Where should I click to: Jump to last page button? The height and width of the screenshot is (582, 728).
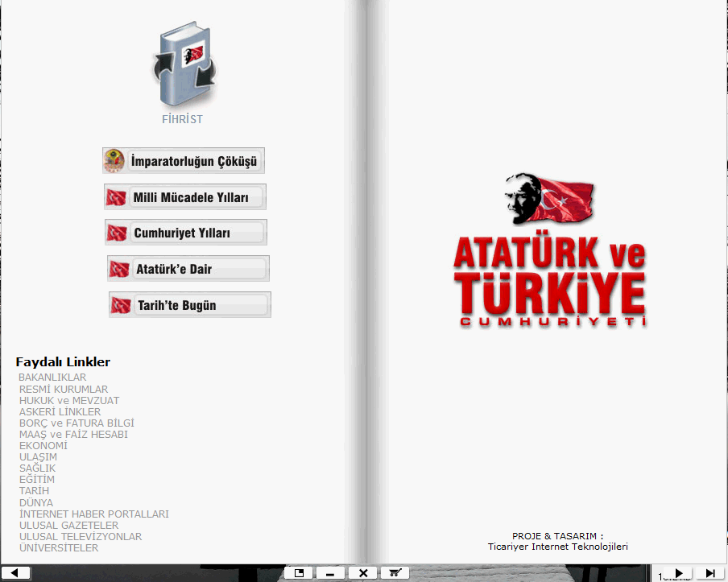point(710,573)
